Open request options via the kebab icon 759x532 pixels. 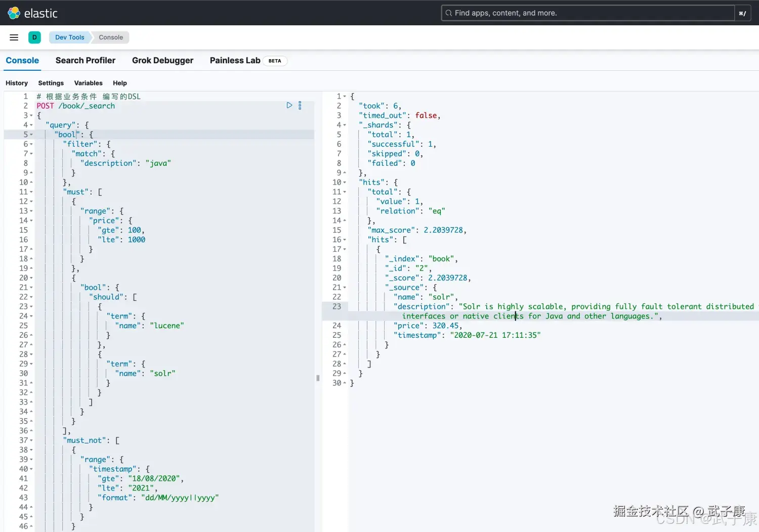click(x=300, y=105)
